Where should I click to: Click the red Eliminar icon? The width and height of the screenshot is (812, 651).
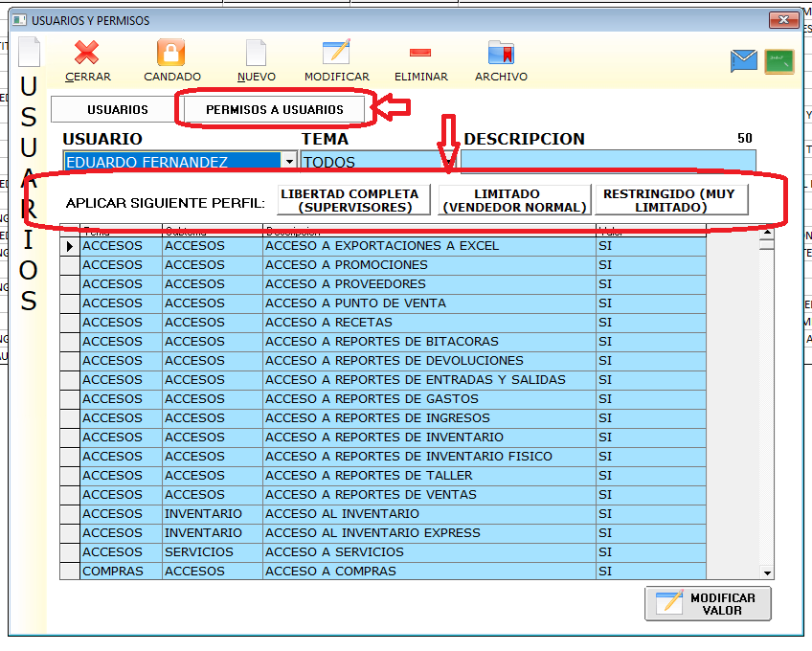420,53
